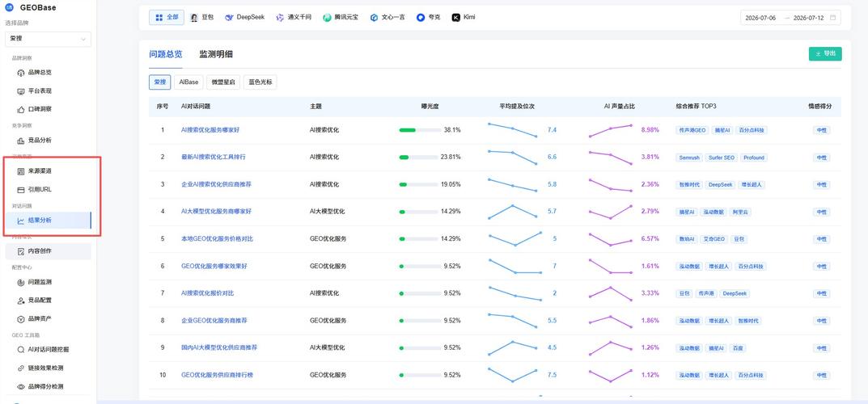Click the AI share sparkline beside 8.98%
This screenshot has height=404, width=868.
[x=611, y=130]
